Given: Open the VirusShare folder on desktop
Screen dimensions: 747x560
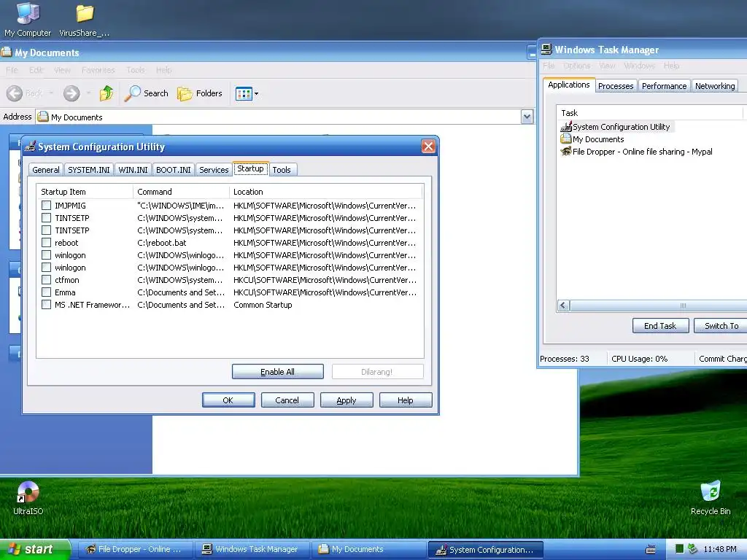Looking at the screenshot, I should [85, 20].
